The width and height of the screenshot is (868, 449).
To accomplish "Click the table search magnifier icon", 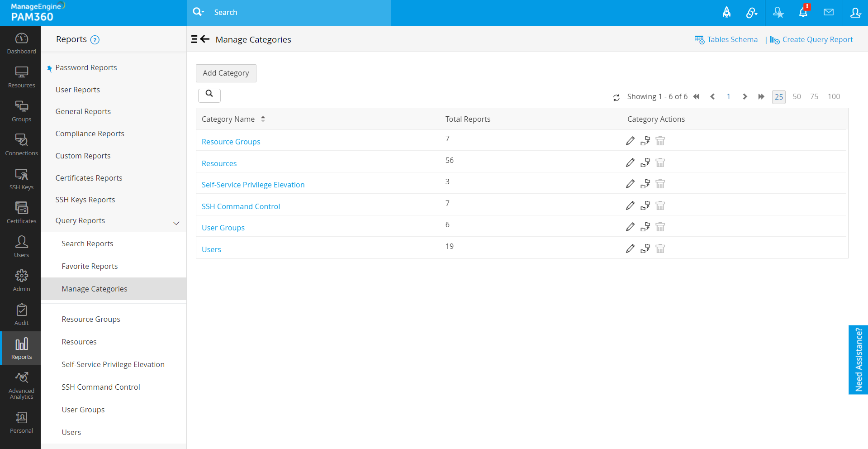I will coord(209,94).
